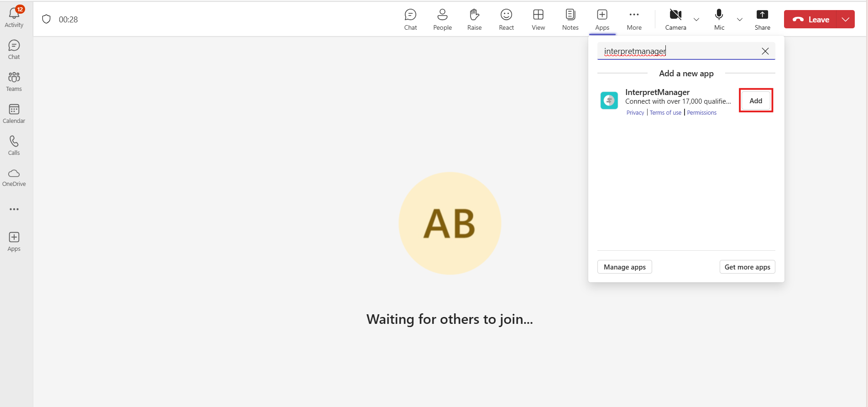
Task: Open the React emoji menu
Action: (506, 20)
